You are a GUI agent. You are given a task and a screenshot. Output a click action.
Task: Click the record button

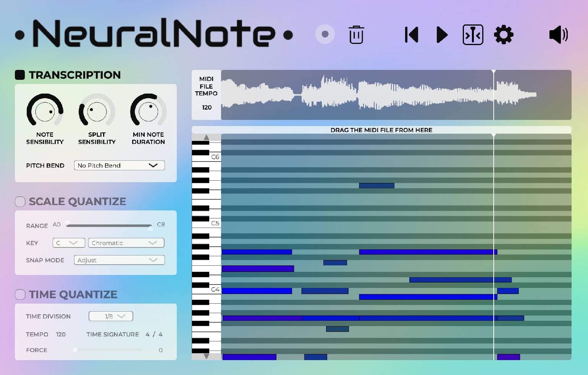coord(325,34)
